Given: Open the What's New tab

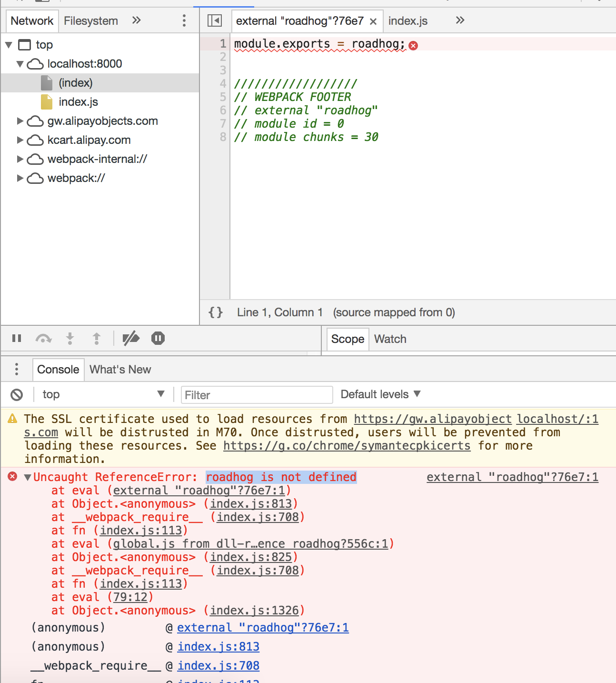Looking at the screenshot, I should coord(120,370).
